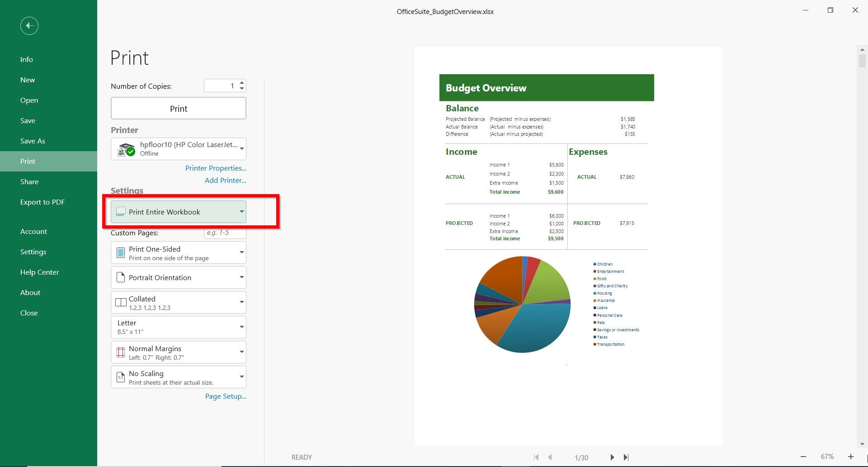Switch to the Info section
This screenshot has width=868, height=467.
[x=26, y=59]
